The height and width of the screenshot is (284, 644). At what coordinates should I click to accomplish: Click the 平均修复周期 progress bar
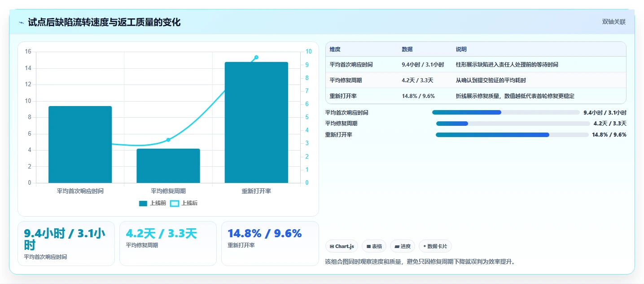[x=513, y=124]
